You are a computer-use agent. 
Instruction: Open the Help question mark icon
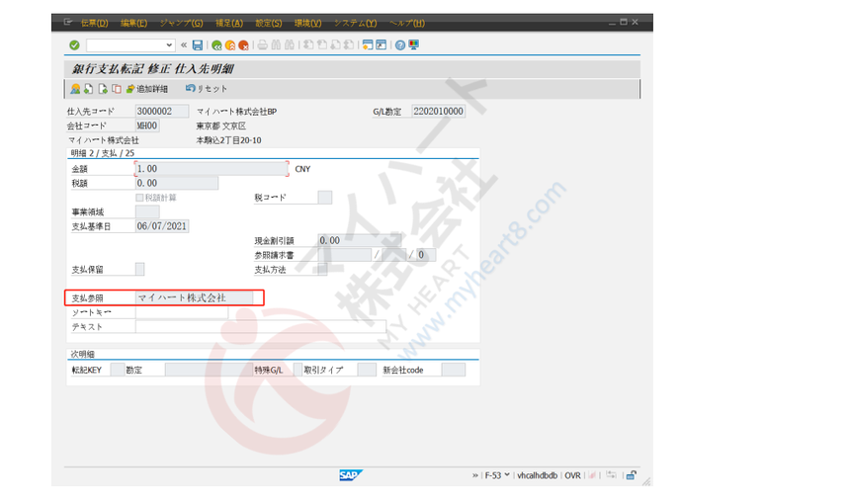[x=400, y=45]
